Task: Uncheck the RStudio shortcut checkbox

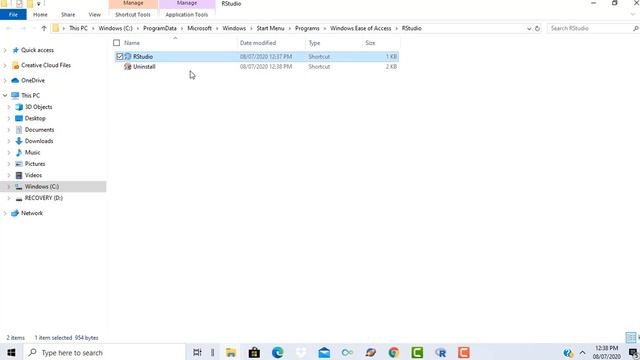Action: [x=120, y=56]
